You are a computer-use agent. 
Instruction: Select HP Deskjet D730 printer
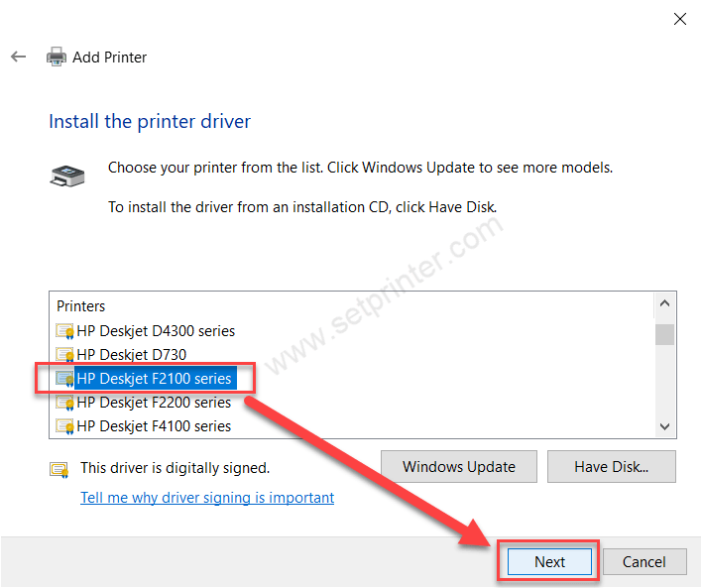tap(131, 355)
